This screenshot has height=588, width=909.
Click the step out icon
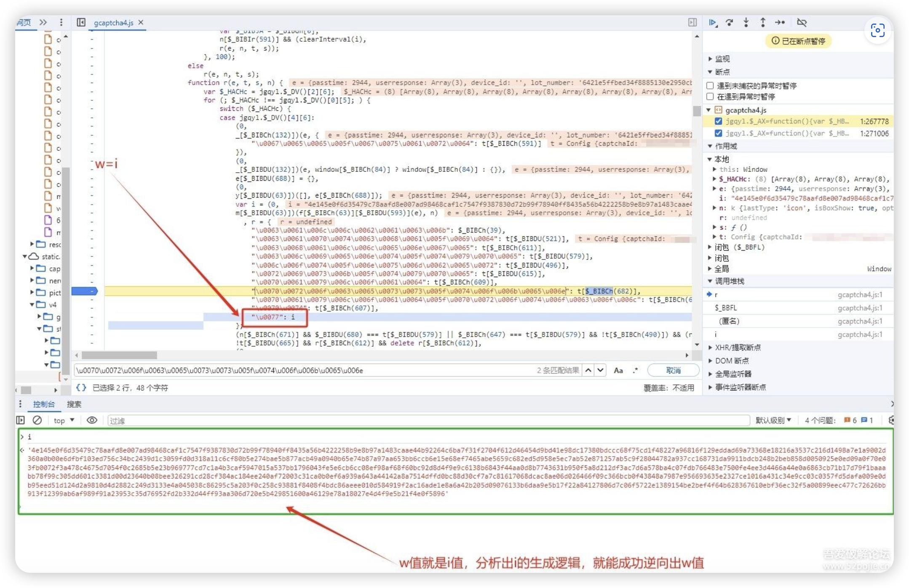point(762,23)
